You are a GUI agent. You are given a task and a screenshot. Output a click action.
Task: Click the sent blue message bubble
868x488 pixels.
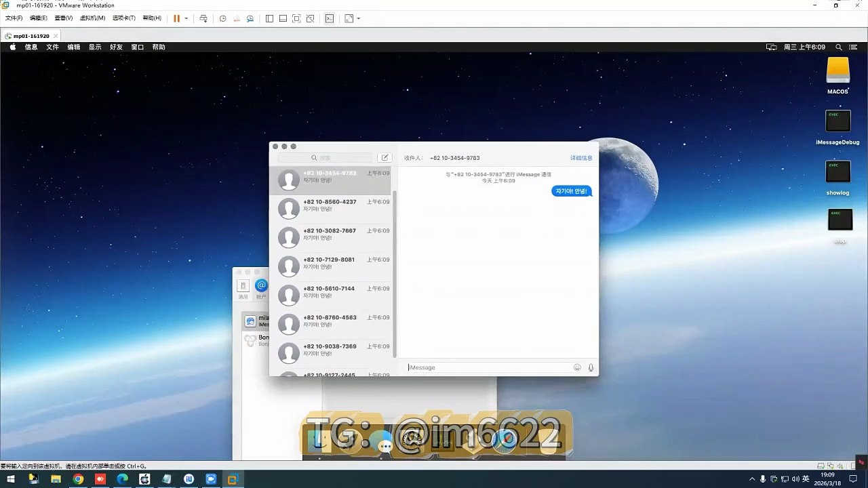[571, 191]
